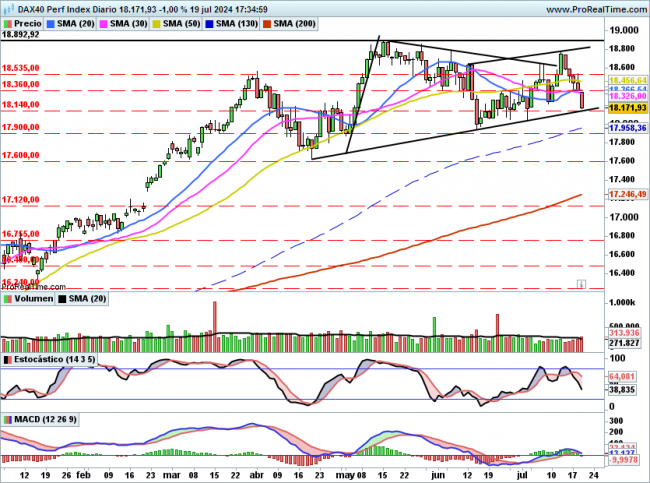
Task: Click the small info icon at the price panel's bottom right
Action: (581, 284)
